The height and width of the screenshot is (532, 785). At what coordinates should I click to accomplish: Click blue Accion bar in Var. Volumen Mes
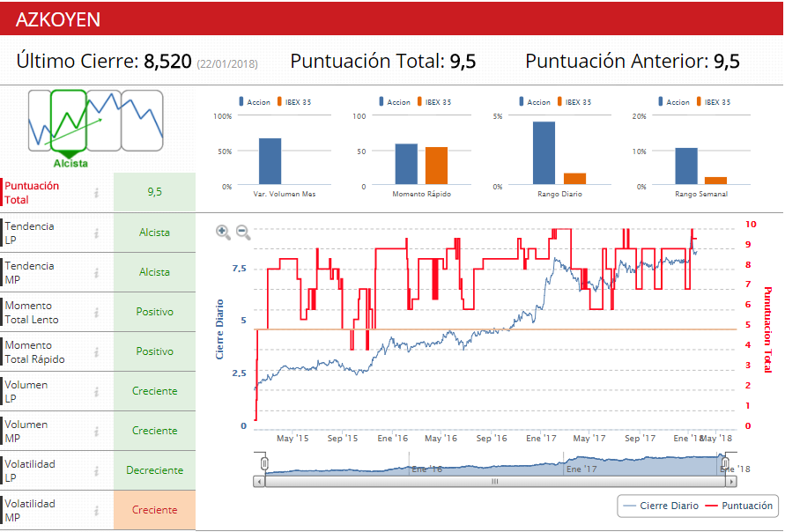click(270, 161)
